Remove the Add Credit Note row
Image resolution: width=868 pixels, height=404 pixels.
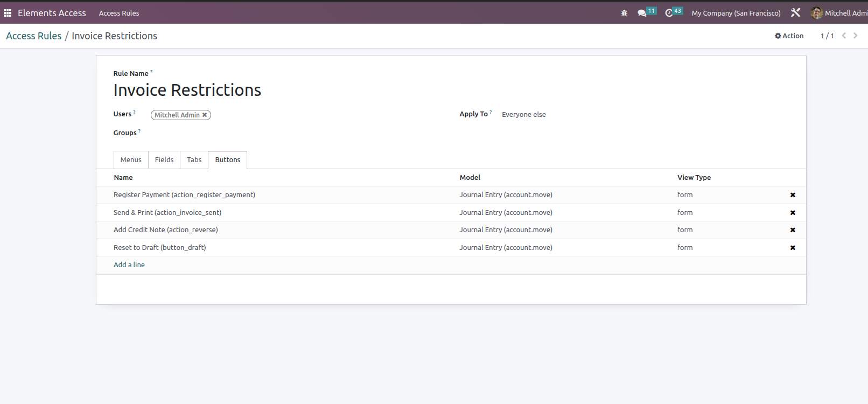pyautogui.click(x=793, y=230)
